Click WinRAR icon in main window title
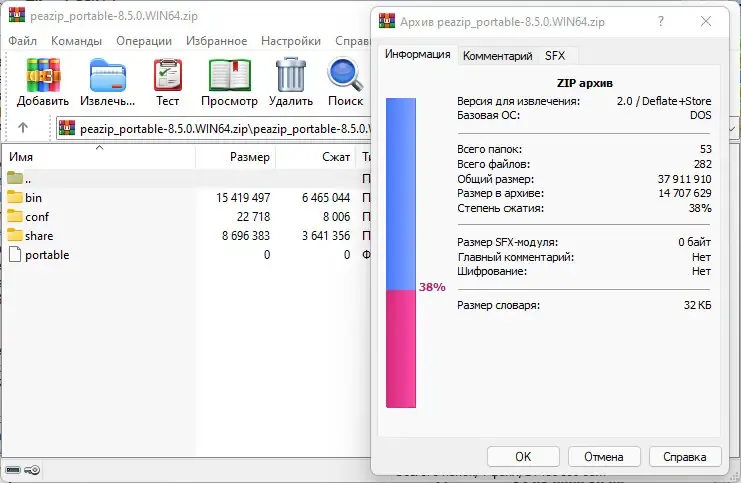The width and height of the screenshot is (741, 483). [17, 15]
